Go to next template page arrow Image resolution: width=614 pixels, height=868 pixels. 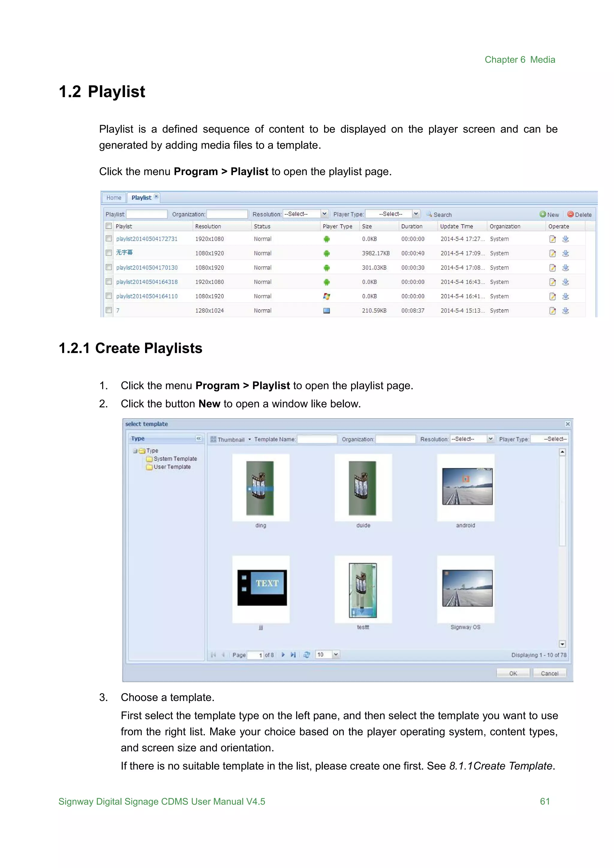click(283, 655)
